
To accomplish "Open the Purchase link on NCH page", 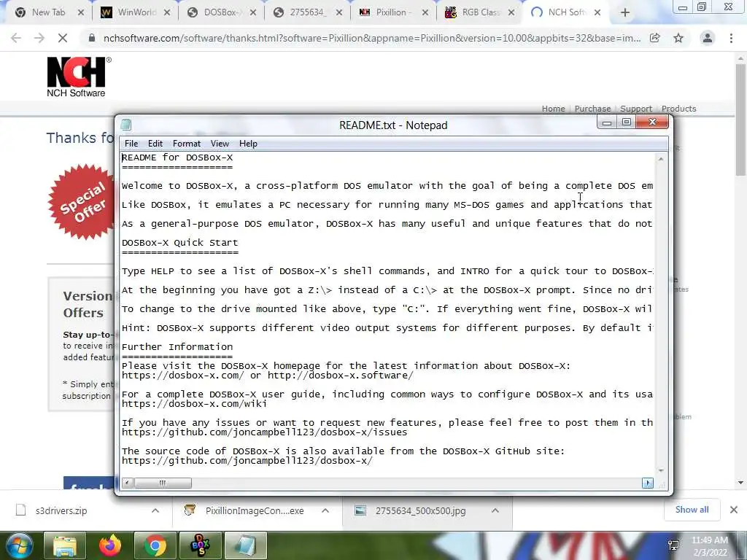I will point(592,109).
